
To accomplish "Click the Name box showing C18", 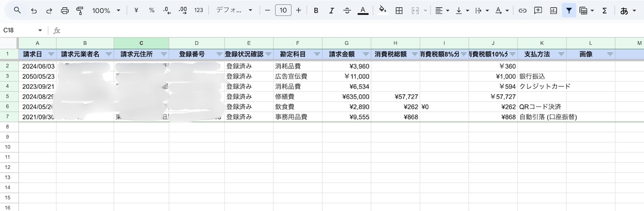I will [x=18, y=31].
